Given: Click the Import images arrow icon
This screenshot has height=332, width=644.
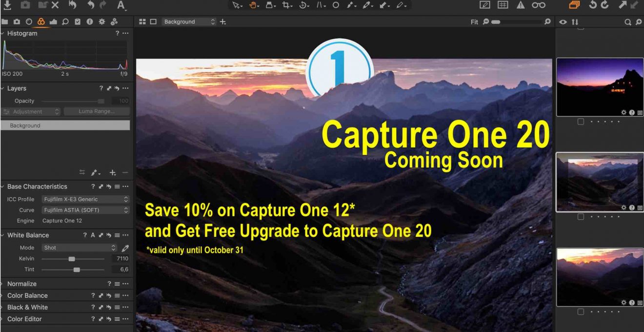Looking at the screenshot, I should pyautogui.click(x=7, y=5).
